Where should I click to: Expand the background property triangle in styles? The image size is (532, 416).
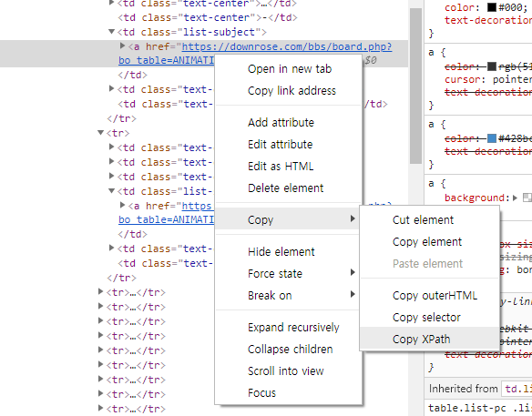[516, 198]
